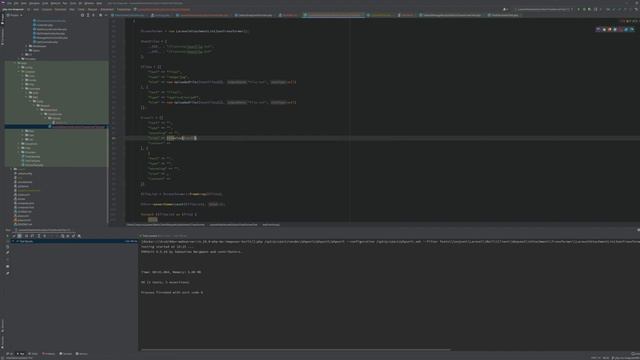The height and width of the screenshot is (360, 640).
Task: Open the TODO tool window tab
Action: click(33, 354)
